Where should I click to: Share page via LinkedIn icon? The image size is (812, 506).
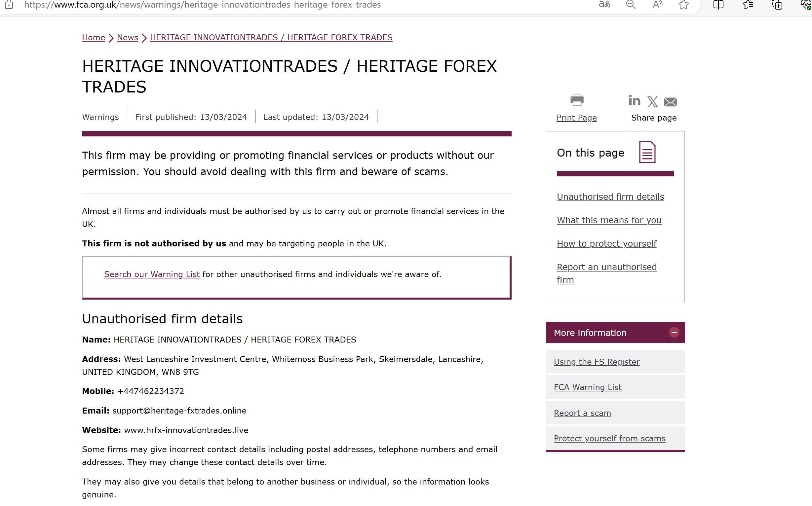coord(634,100)
